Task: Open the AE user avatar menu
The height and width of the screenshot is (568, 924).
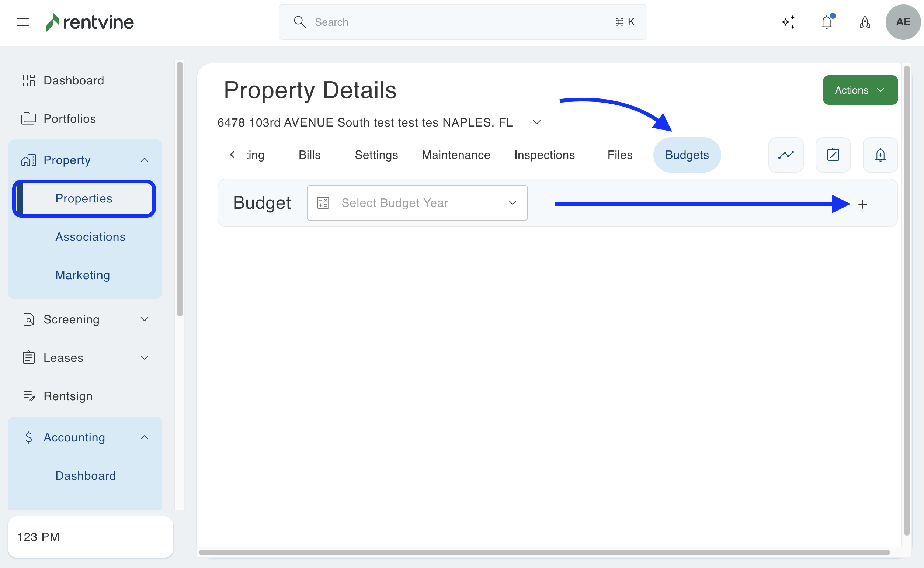Action: pos(903,22)
